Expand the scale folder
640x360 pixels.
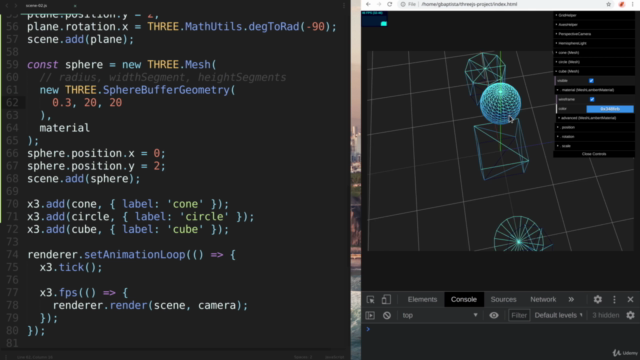[x=595, y=146]
